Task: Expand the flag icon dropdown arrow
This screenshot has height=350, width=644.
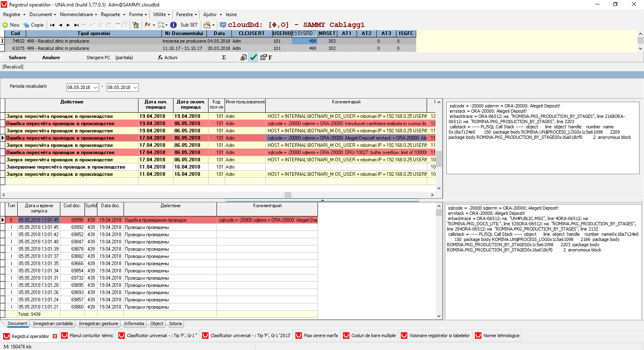Action: [x=153, y=25]
